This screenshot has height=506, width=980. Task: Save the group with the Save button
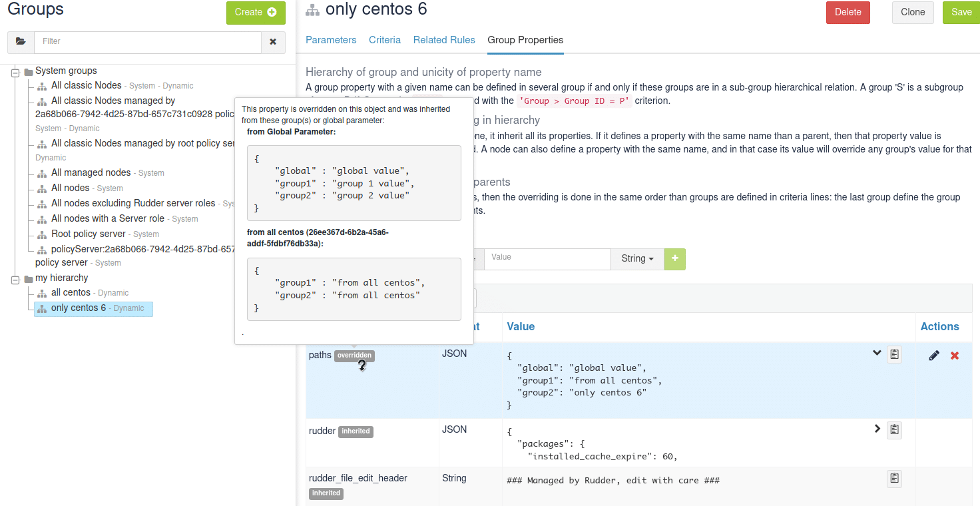[x=961, y=13]
